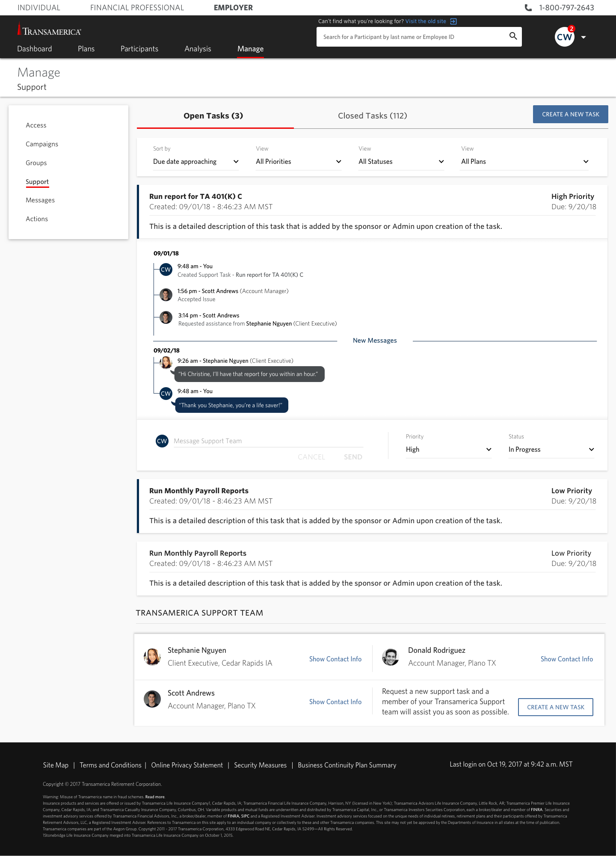Click CW avatar beside Message Support Team field
The image size is (616, 856).
(x=162, y=441)
